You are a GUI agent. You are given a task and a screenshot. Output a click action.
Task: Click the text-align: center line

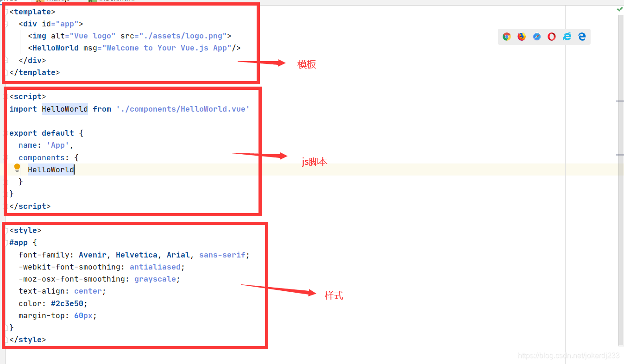coord(63,291)
